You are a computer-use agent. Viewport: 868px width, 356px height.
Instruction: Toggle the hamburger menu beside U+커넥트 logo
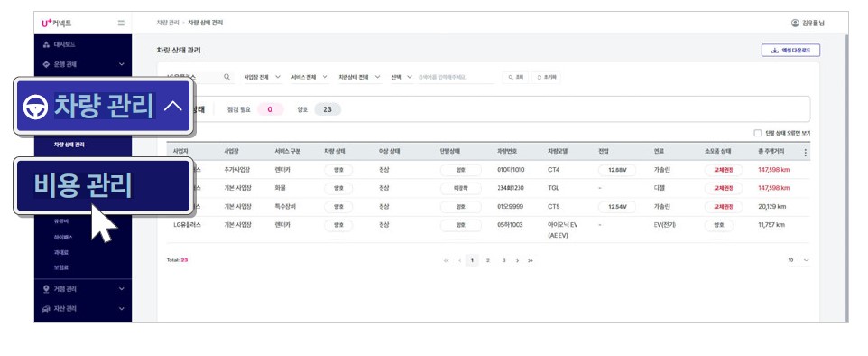tap(121, 23)
